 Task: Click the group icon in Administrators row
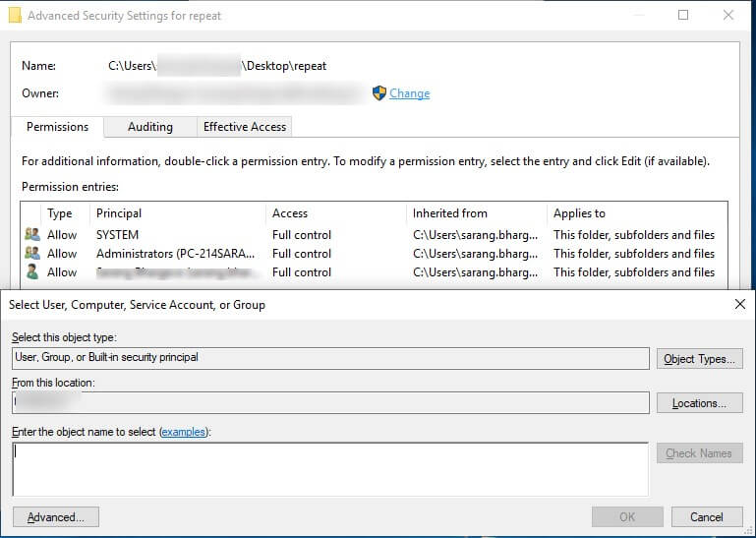(32, 254)
